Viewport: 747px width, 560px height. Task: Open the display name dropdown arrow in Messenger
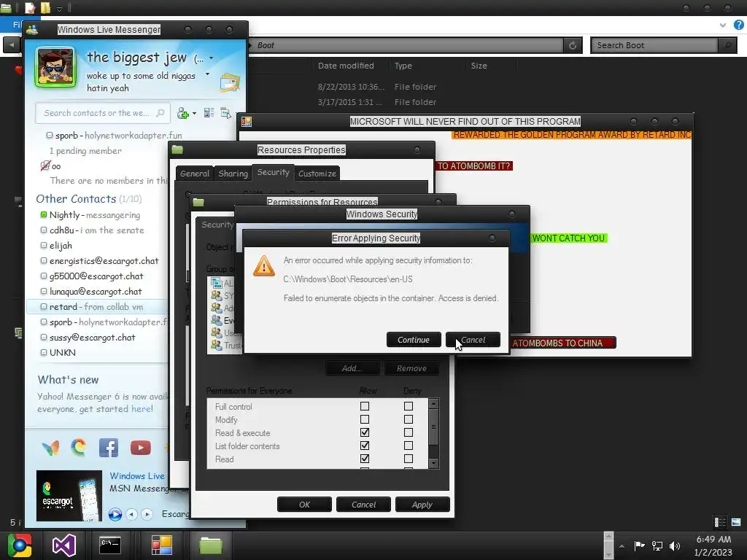(211, 58)
